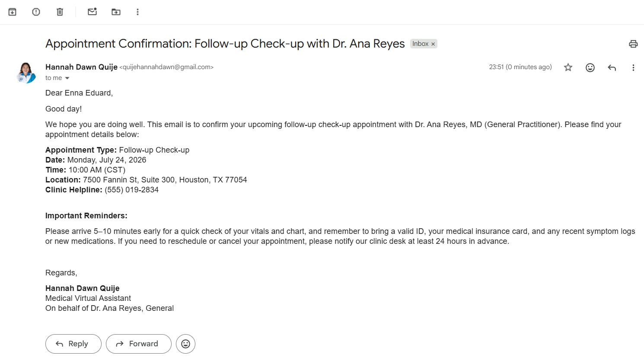644x364 pixels.
Task: Expand the 'to me' recipient details arrow
Action: click(x=67, y=78)
